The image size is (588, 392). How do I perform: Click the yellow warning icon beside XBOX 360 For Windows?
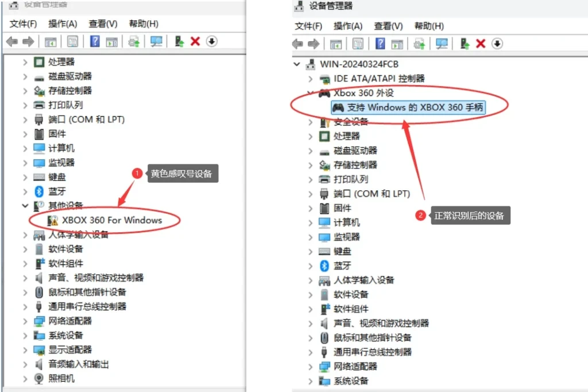tap(53, 220)
